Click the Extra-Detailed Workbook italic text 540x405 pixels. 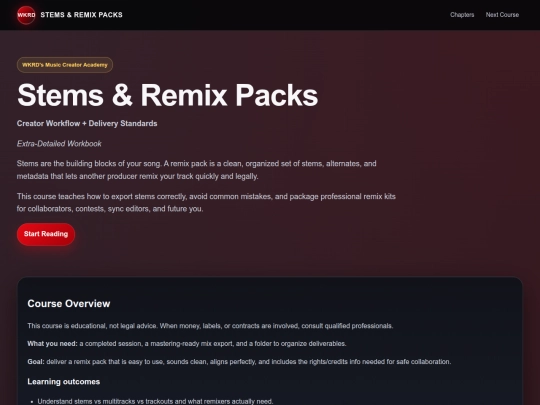point(59,144)
